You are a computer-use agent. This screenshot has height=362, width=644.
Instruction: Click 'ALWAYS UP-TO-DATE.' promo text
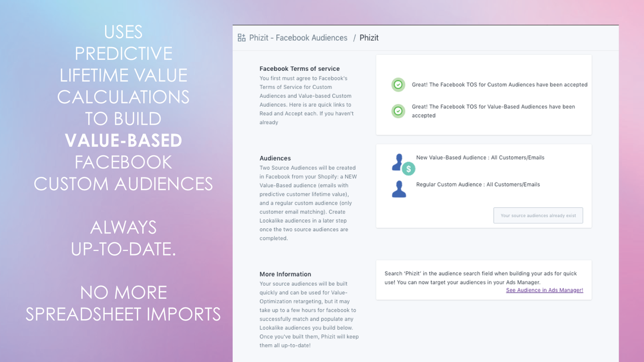123,238
